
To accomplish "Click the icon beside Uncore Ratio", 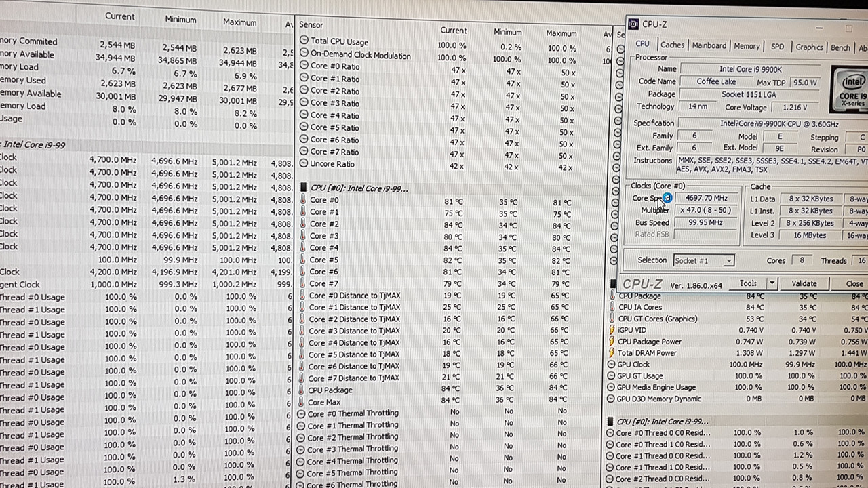I will [x=304, y=164].
